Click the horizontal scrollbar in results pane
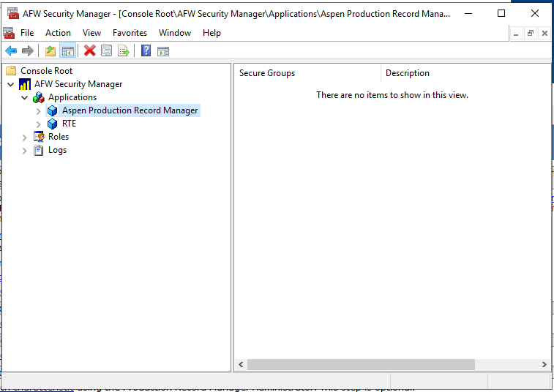 (x=361, y=364)
